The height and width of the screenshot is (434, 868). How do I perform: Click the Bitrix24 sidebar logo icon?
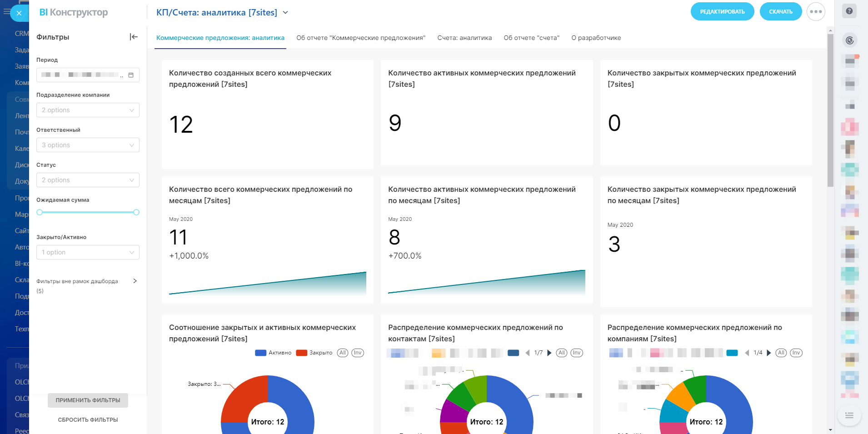tap(849, 40)
